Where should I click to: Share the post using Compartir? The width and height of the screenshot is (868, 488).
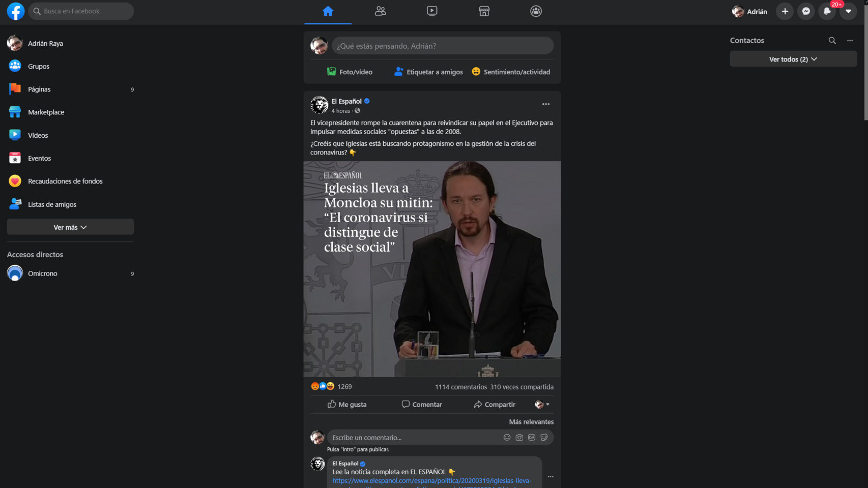[494, 404]
